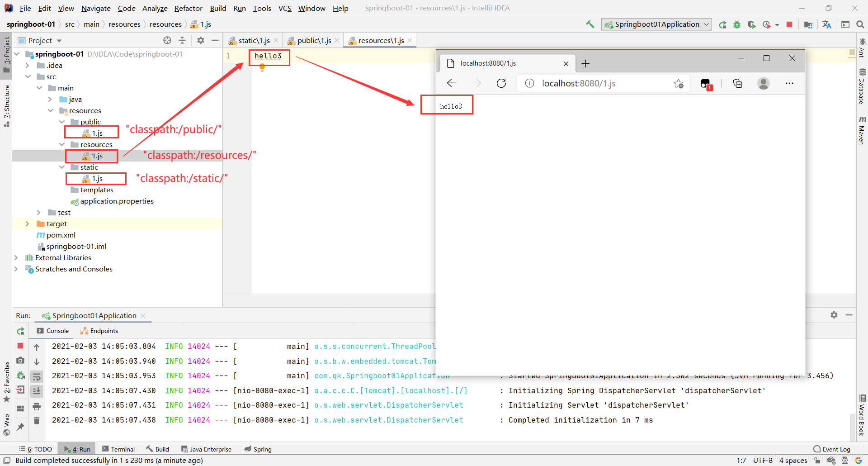This screenshot has width=868, height=466.
Task: Open a new browser tab
Action: point(585,63)
